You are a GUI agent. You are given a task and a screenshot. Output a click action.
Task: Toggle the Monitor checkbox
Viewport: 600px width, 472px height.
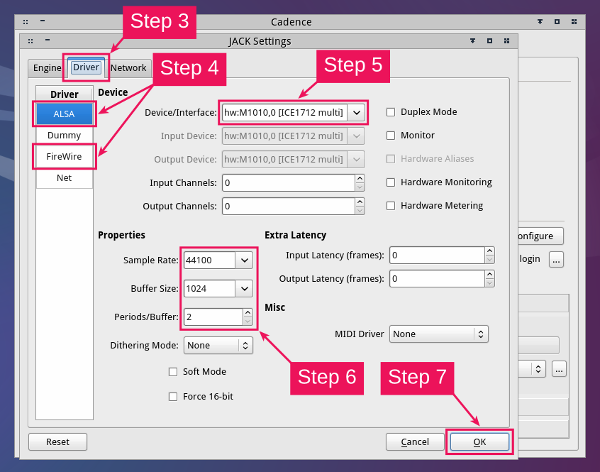(x=390, y=136)
